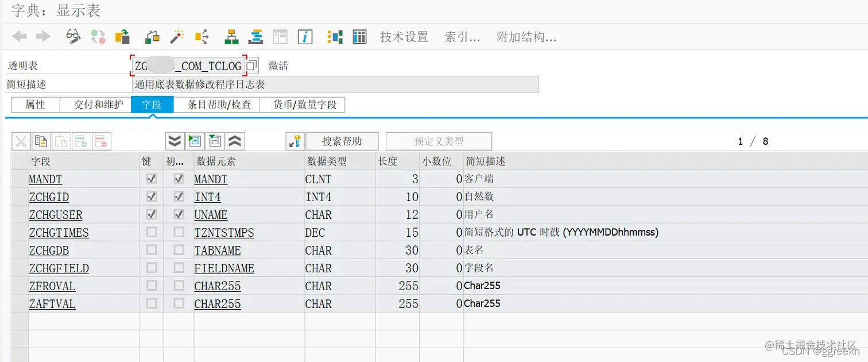Click the Where-Used List icon
The height and width of the screenshot is (362, 868).
point(201,37)
